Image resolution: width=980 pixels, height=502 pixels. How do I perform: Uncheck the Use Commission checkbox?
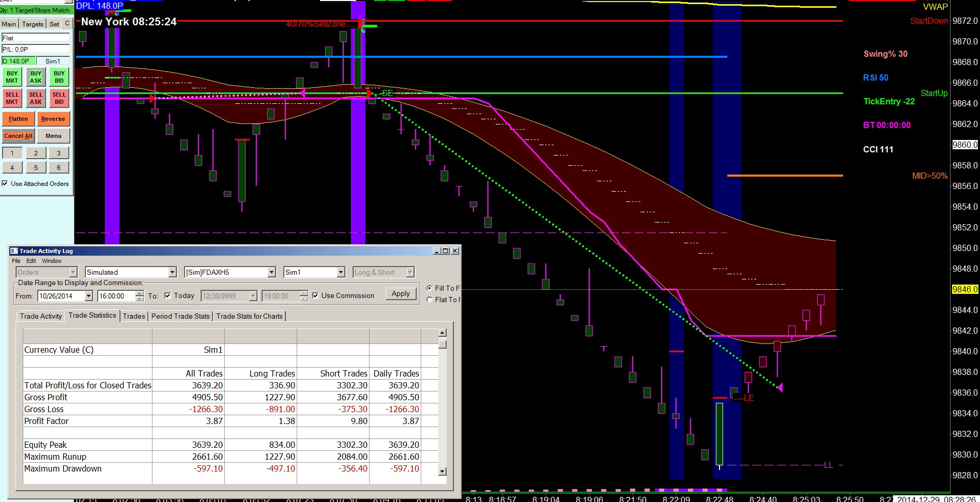click(x=315, y=295)
